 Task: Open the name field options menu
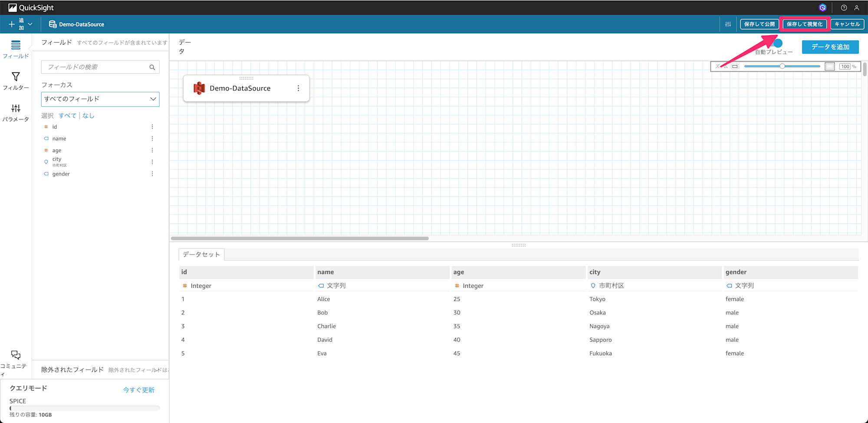tap(152, 139)
